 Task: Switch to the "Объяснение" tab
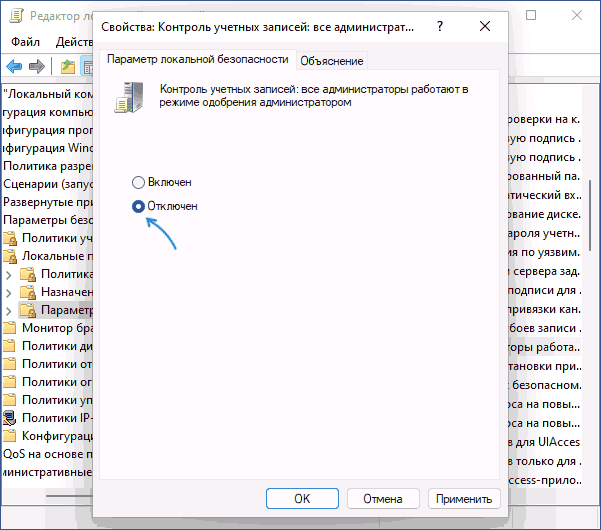(332, 61)
